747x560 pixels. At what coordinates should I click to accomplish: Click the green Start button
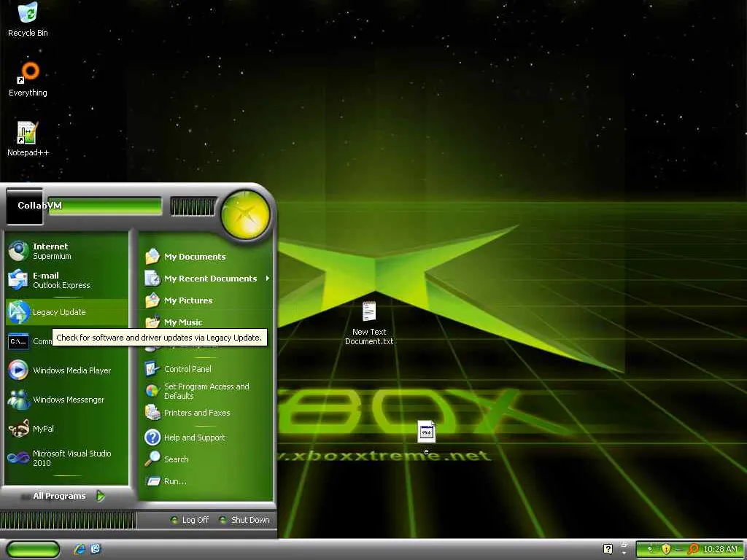pos(33,549)
